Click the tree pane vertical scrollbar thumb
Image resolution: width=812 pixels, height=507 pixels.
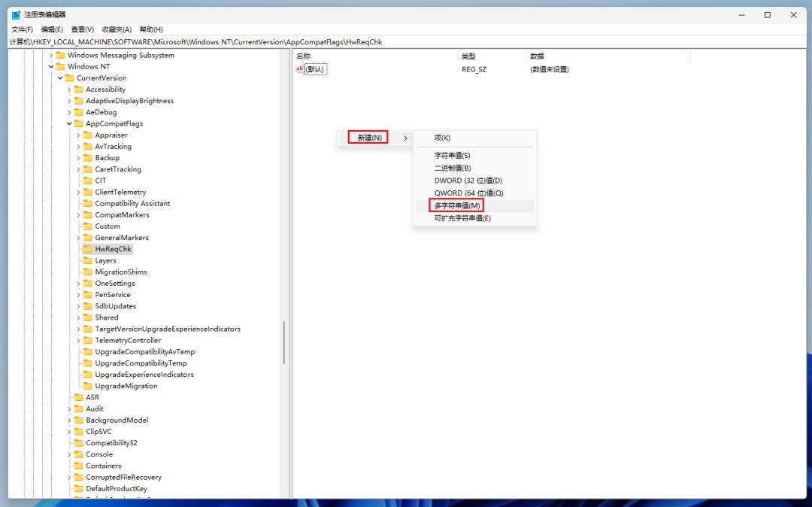[284, 342]
